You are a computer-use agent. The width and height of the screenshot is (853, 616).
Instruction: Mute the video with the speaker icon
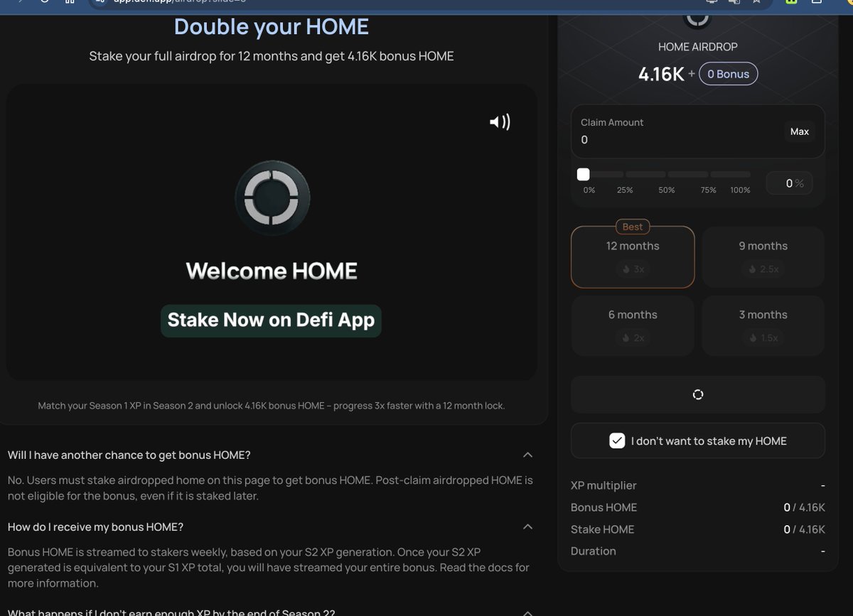500,122
